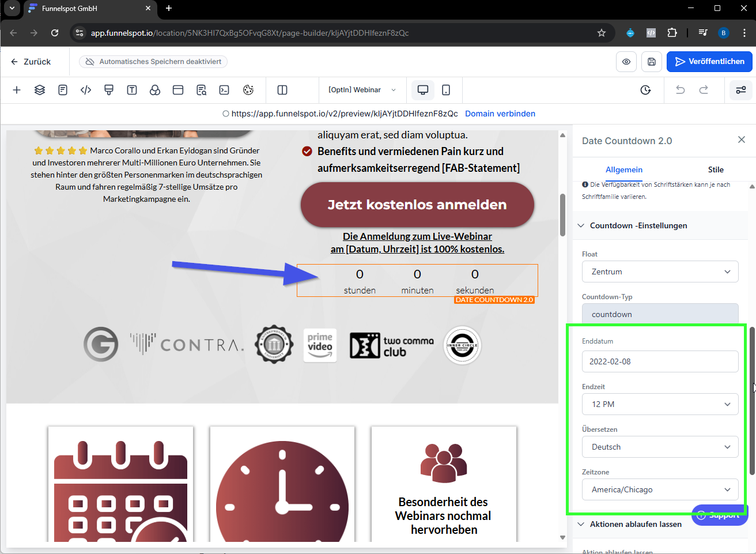Publish with the Veröffentlichen button

pyautogui.click(x=709, y=62)
